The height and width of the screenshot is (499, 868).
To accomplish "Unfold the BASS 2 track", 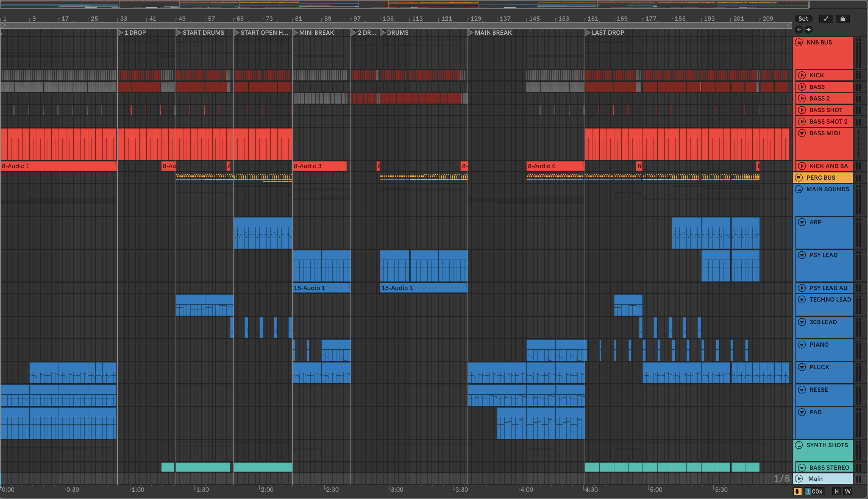I will 802,99.
